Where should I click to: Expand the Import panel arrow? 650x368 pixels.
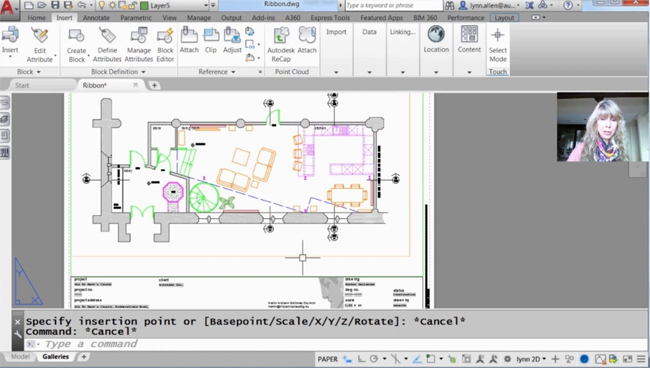coord(336,72)
